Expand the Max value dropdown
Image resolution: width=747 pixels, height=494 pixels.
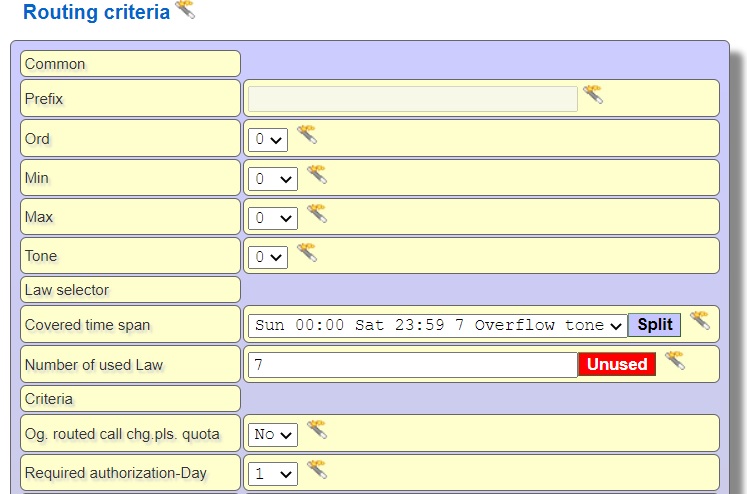[x=273, y=218]
